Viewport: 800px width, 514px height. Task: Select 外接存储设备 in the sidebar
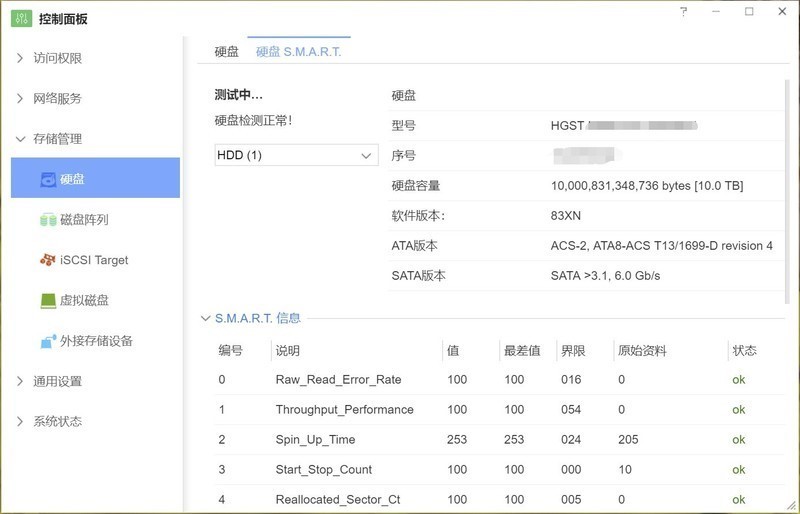coord(96,340)
